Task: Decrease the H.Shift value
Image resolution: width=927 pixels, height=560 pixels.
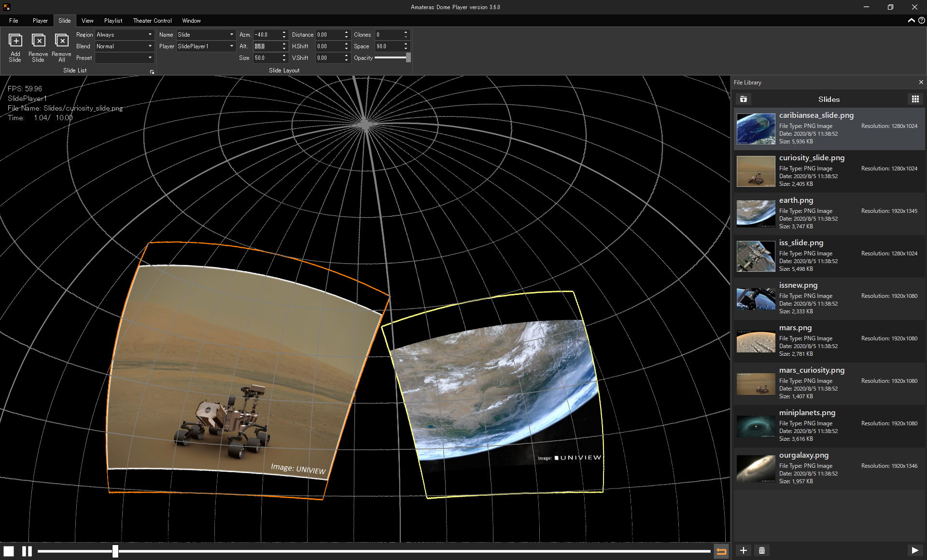Action: point(346,48)
